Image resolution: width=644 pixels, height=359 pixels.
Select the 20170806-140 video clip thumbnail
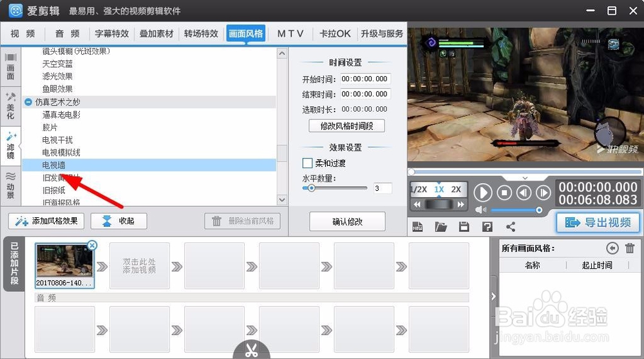(x=64, y=266)
